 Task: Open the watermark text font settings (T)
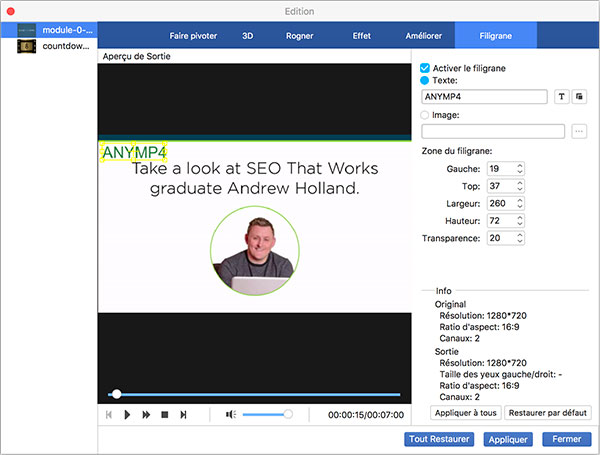[x=561, y=97]
